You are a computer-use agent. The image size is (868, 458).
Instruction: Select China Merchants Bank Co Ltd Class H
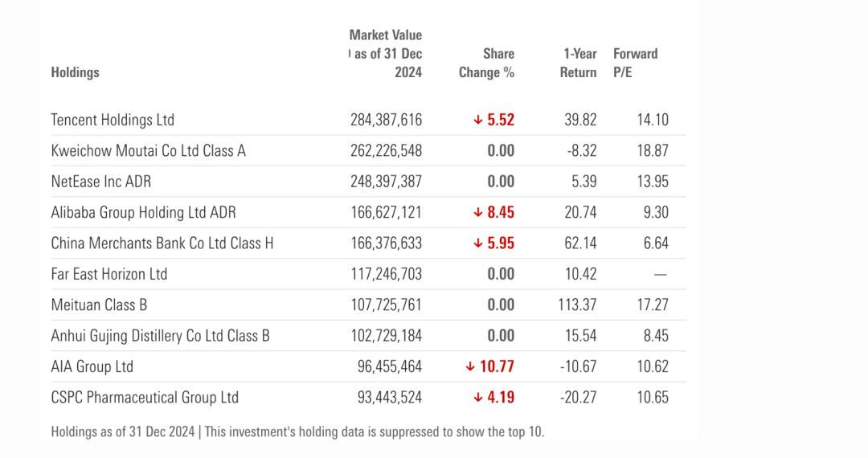pos(162,243)
